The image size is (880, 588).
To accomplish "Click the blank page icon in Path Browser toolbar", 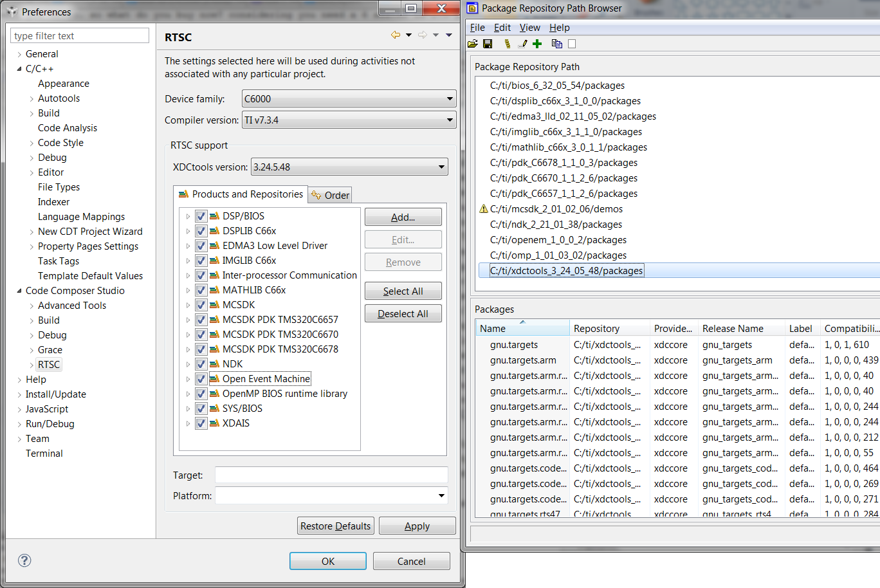I will point(572,44).
